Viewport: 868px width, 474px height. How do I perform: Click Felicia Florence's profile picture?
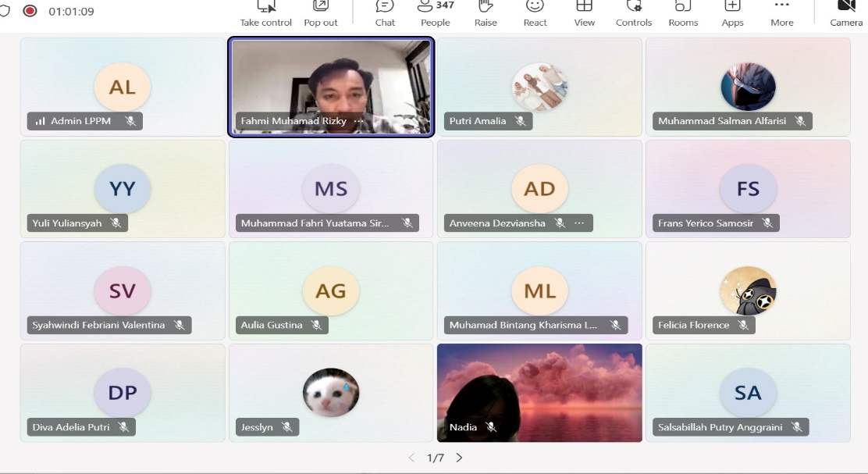[748, 290]
